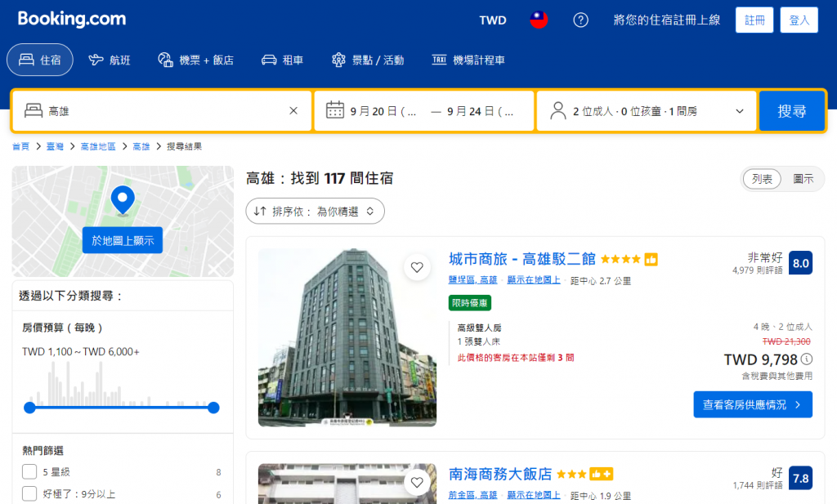This screenshot has width=837, height=504.
Task: Click the 搜尋 search button
Action: pos(791,111)
